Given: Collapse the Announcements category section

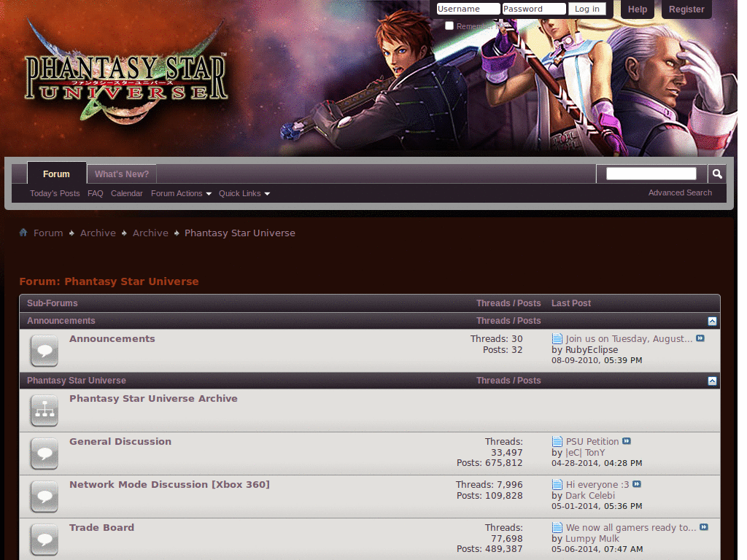Looking at the screenshot, I should pyautogui.click(x=712, y=321).
